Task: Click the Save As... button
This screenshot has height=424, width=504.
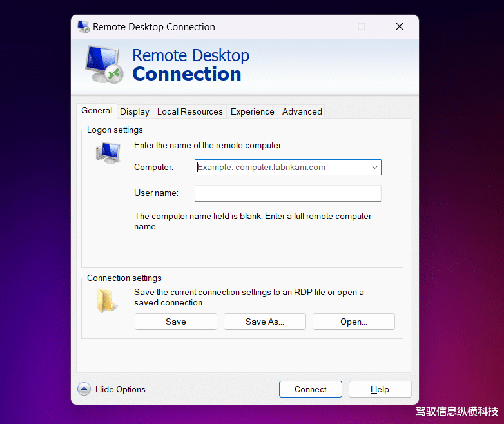Action: [x=264, y=322]
